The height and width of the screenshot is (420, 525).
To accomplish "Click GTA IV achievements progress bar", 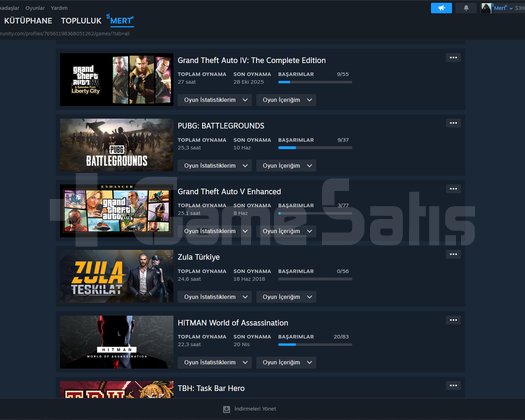I will tap(315, 82).
